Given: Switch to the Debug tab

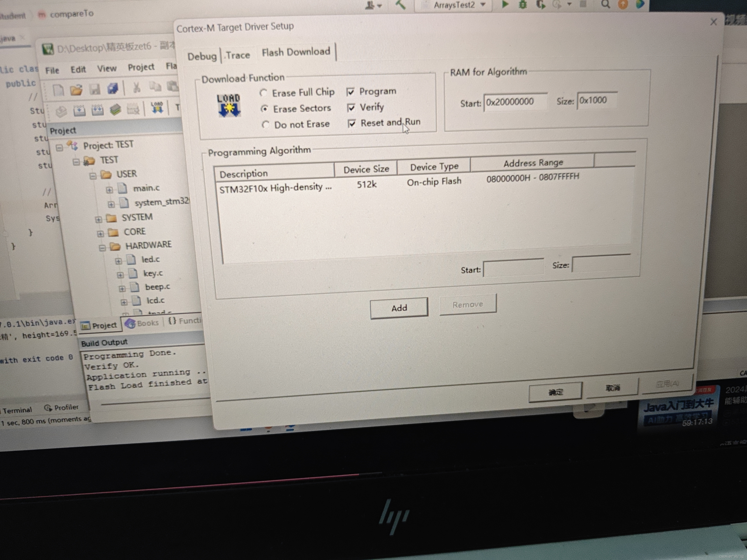Looking at the screenshot, I should [202, 56].
